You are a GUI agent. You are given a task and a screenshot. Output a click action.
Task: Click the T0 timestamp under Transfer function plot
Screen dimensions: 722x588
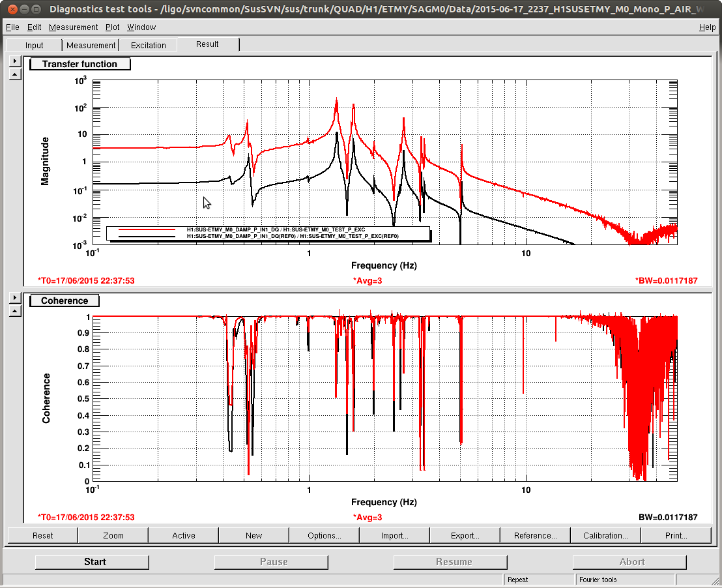pos(86,280)
